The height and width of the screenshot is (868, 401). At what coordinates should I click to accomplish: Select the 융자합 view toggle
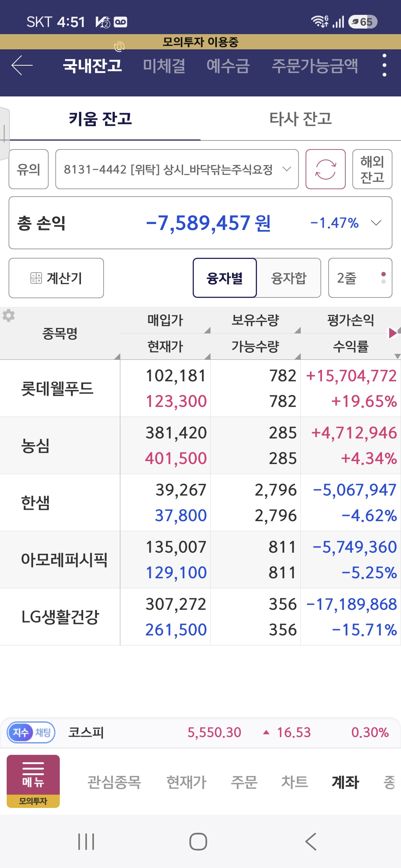pyautogui.click(x=289, y=278)
